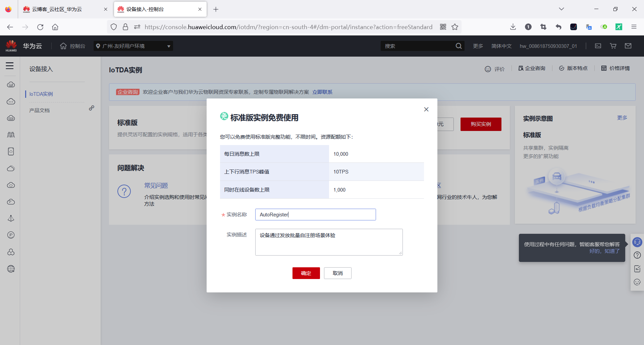Click the search magnifier icon
This screenshot has width=644, height=345.
[459, 46]
